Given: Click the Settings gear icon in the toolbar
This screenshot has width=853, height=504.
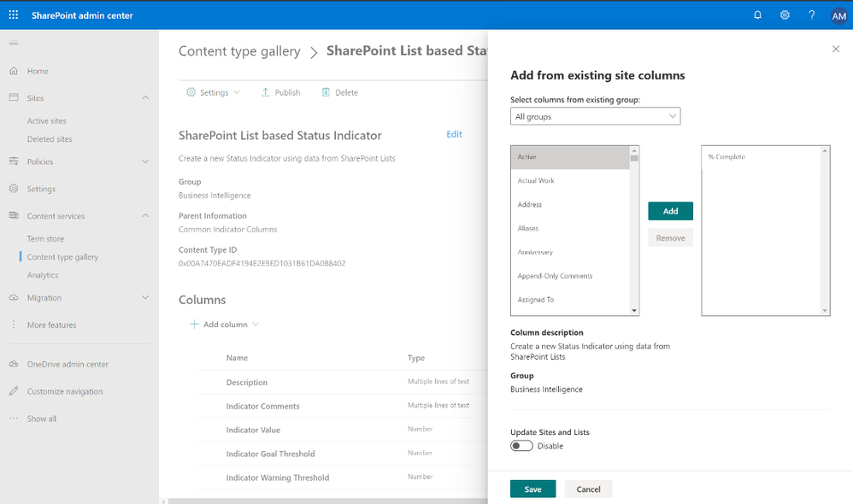Looking at the screenshot, I should pos(191,92).
